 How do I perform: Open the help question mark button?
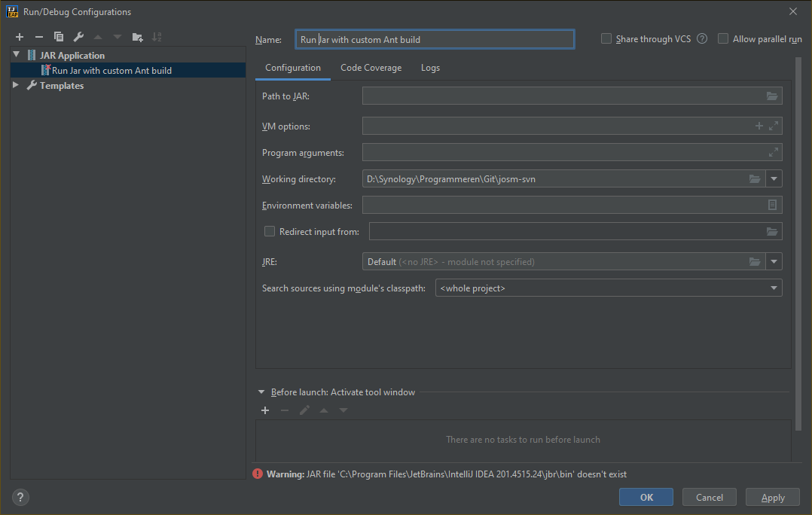tap(20, 497)
